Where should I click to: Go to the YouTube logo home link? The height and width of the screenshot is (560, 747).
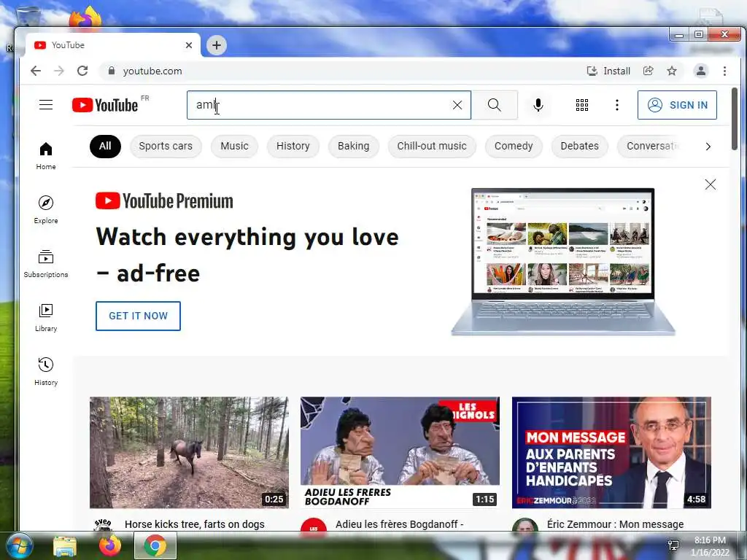click(x=105, y=105)
